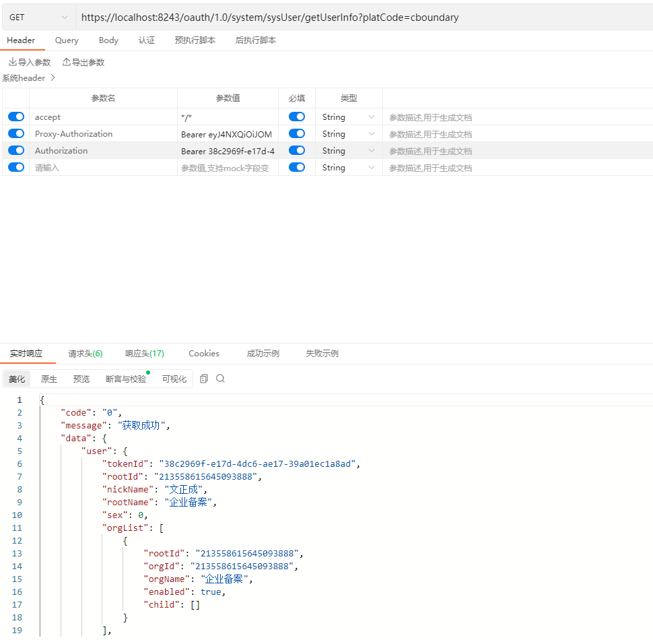The width and height of the screenshot is (653, 644).
Task: Toggle the empty row required switch
Action: point(297,167)
